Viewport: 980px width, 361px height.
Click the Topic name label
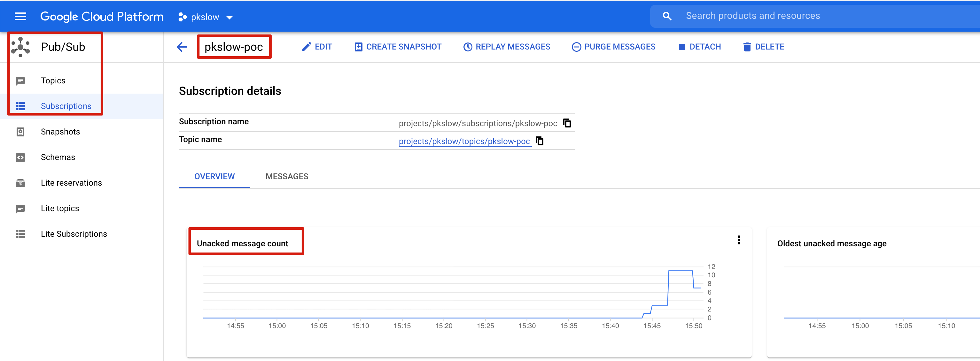coord(200,139)
